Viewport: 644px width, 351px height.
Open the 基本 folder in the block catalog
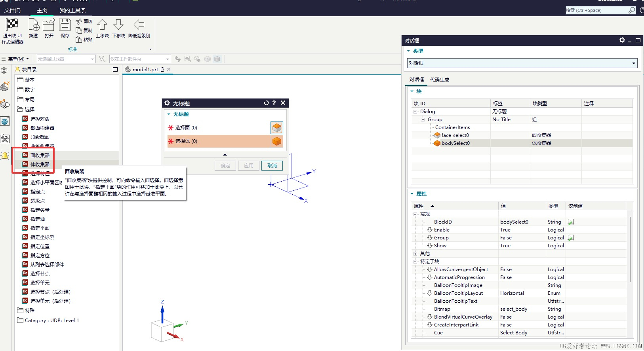tap(26, 80)
